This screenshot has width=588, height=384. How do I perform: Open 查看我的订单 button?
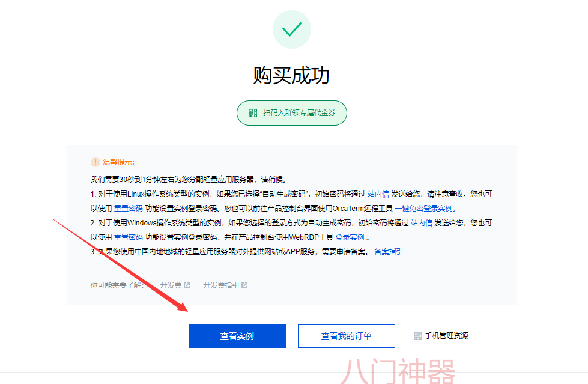[x=346, y=335]
